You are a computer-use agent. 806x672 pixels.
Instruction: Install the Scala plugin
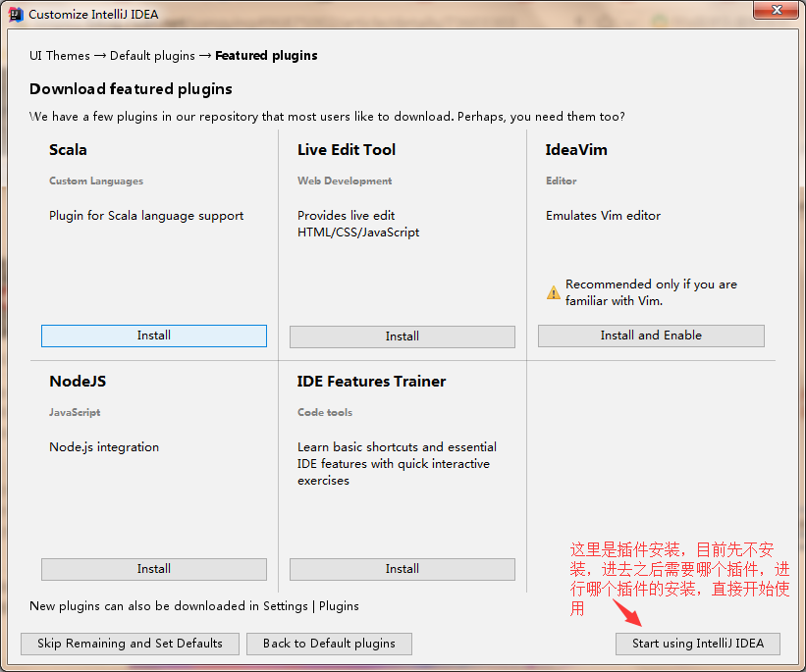154,336
